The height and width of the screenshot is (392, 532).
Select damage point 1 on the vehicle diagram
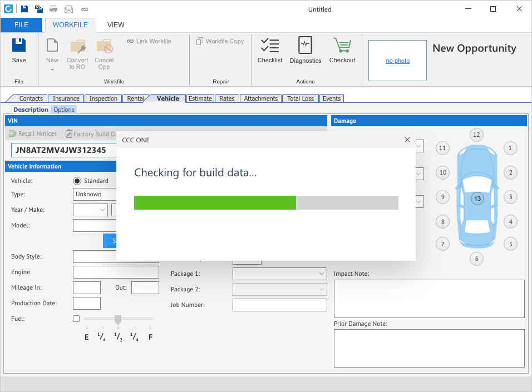(510, 148)
